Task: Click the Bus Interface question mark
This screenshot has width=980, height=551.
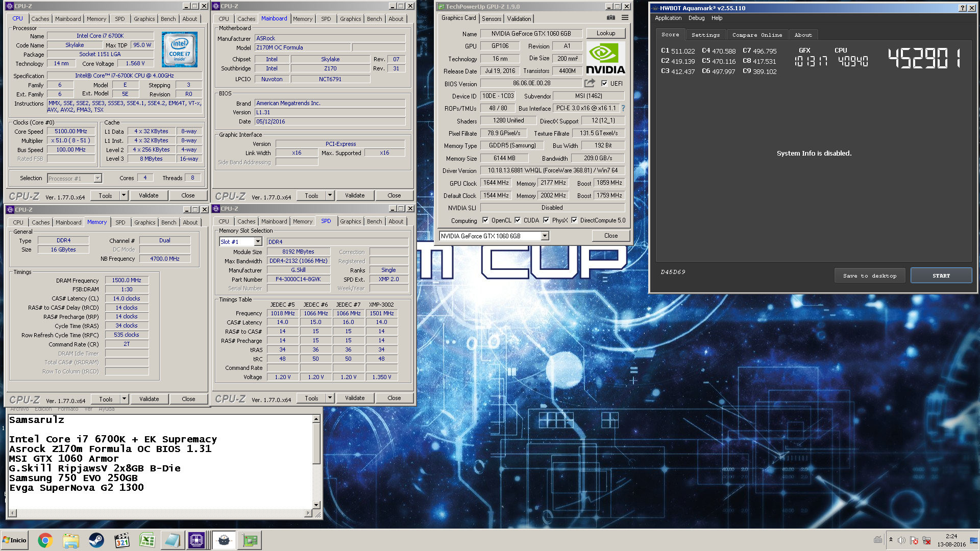Action: pos(623,108)
